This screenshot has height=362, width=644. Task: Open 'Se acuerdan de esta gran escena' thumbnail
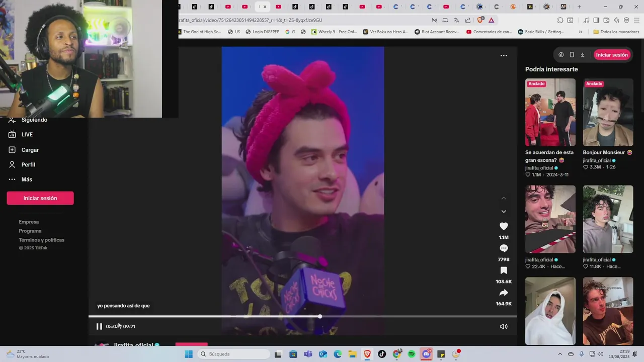click(x=550, y=113)
